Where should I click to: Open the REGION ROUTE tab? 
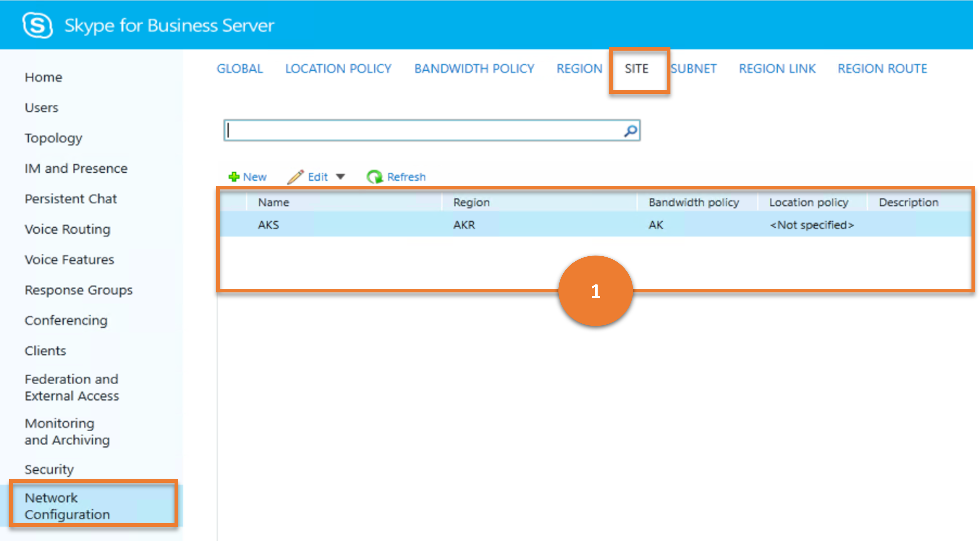tap(882, 68)
